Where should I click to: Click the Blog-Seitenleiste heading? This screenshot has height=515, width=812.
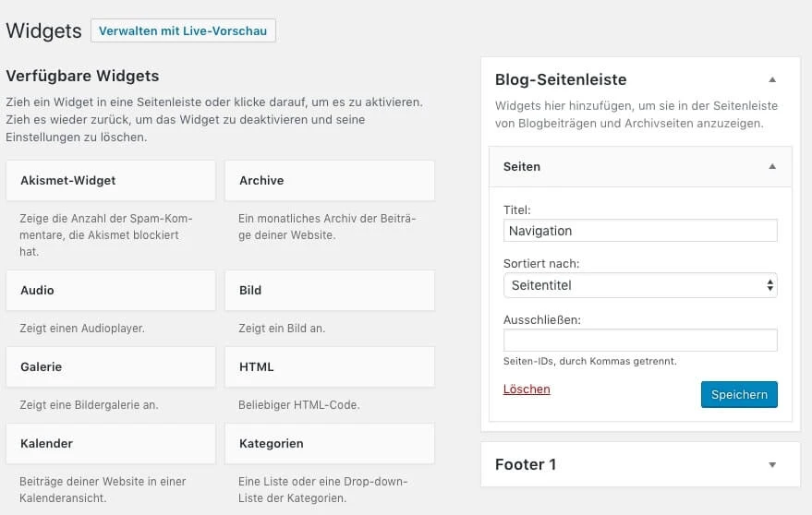561,79
